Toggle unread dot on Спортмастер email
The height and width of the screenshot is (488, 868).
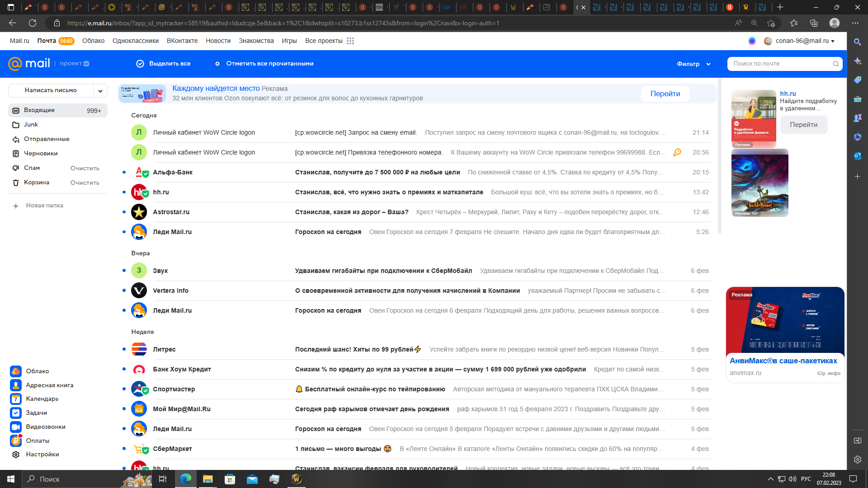click(x=124, y=389)
